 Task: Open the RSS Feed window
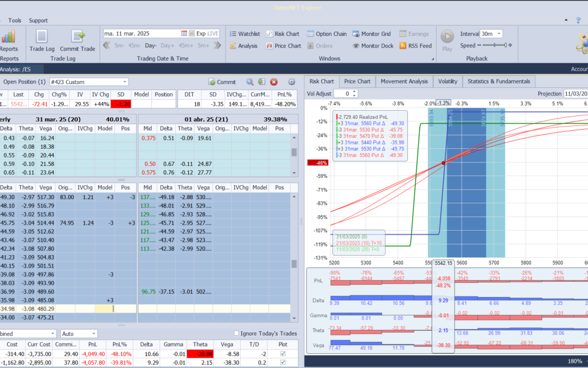pos(415,46)
